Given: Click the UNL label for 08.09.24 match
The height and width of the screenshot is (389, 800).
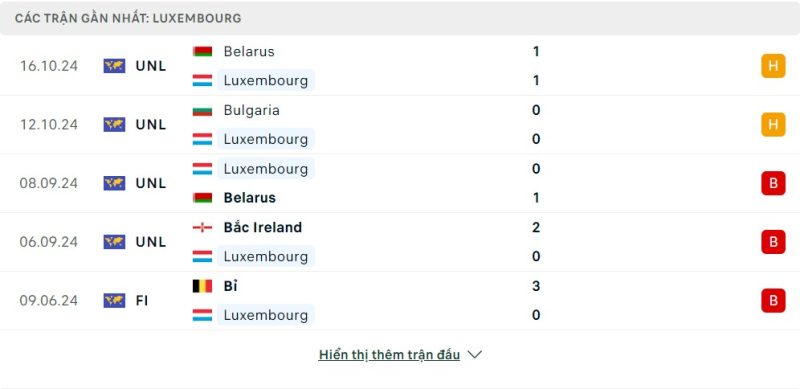Looking at the screenshot, I should (x=151, y=183).
